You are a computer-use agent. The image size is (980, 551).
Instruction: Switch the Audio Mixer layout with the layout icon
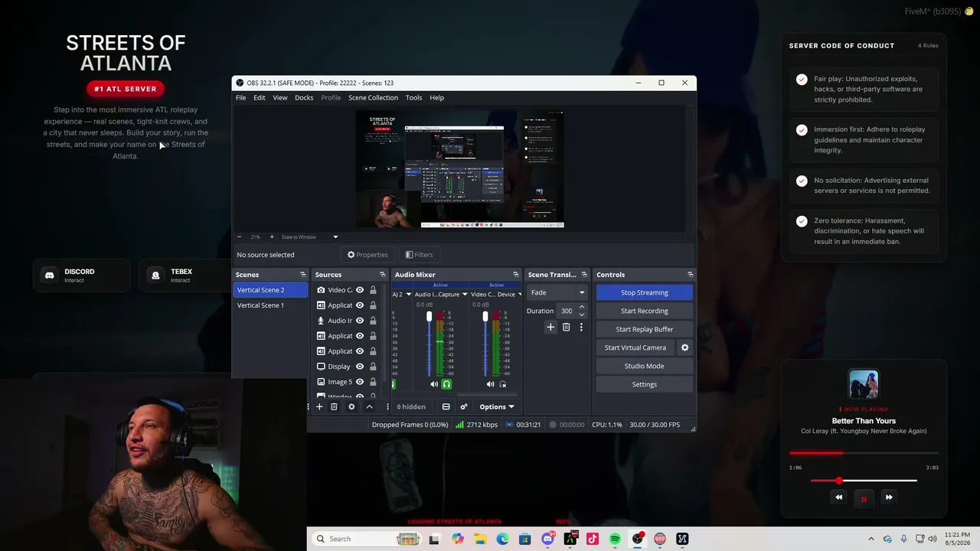coord(446,406)
